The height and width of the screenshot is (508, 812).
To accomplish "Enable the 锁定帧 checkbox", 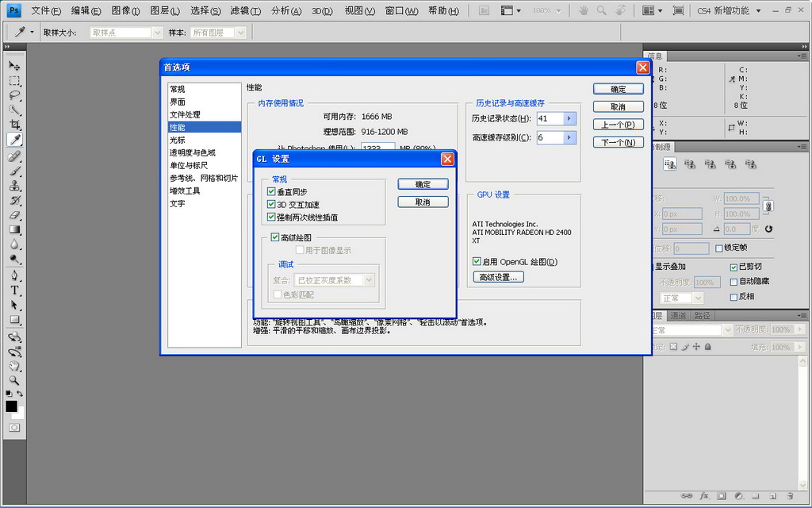I will point(718,248).
